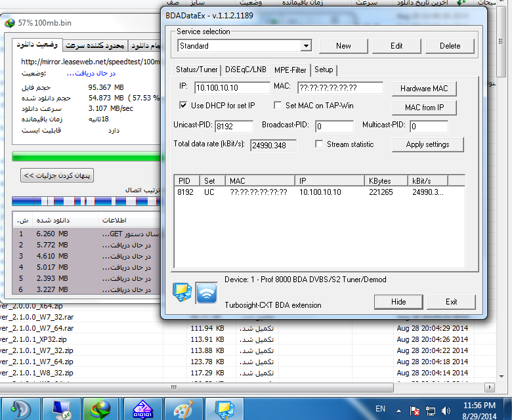This screenshot has height=420, width=512.
Task: Click the kBit/s column header
Action: (428, 180)
